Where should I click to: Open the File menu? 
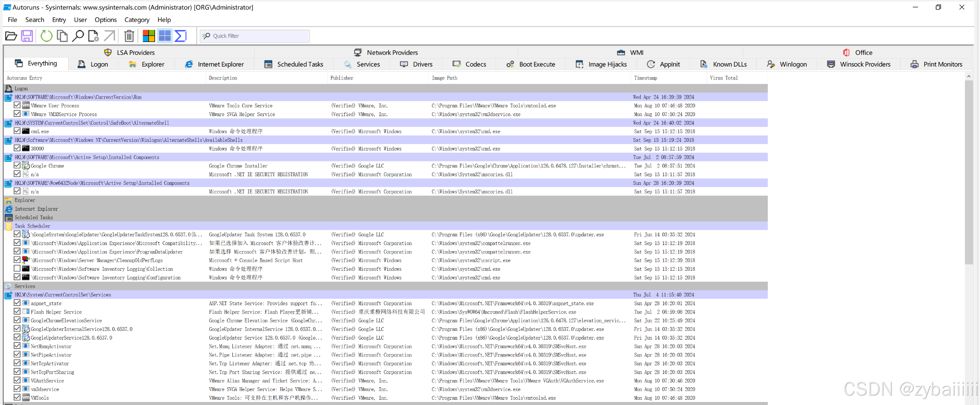(12, 19)
